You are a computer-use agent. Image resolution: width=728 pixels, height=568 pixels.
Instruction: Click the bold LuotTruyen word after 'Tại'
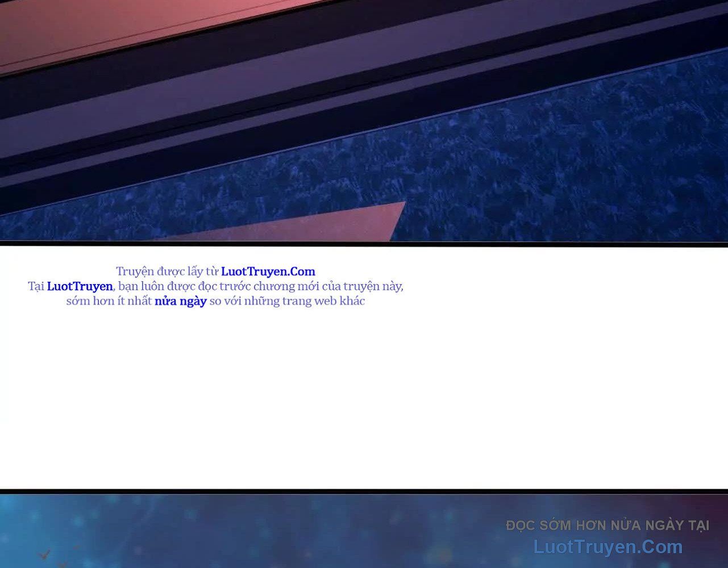pos(80,286)
